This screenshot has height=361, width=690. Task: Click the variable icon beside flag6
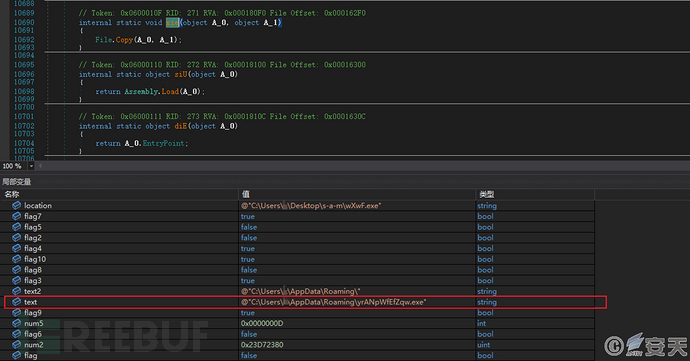click(17, 334)
